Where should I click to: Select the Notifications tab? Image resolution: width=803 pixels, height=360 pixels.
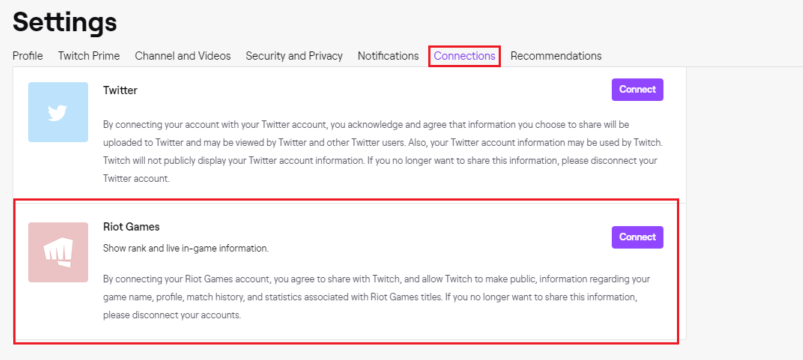388,56
